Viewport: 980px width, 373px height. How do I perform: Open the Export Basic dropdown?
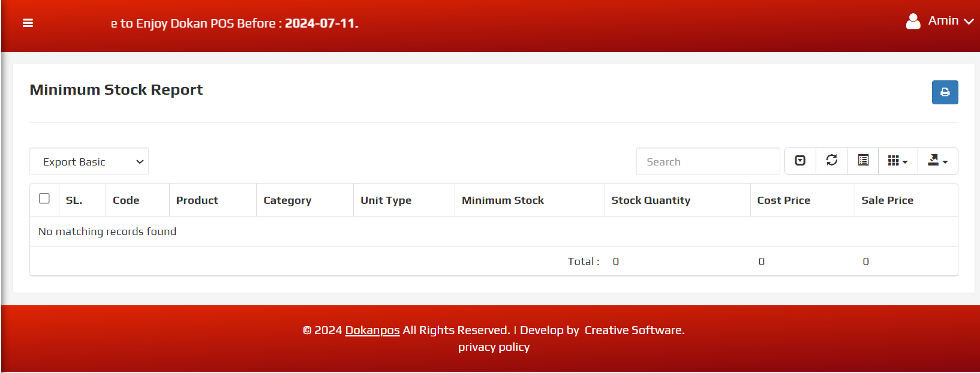pos(89,162)
